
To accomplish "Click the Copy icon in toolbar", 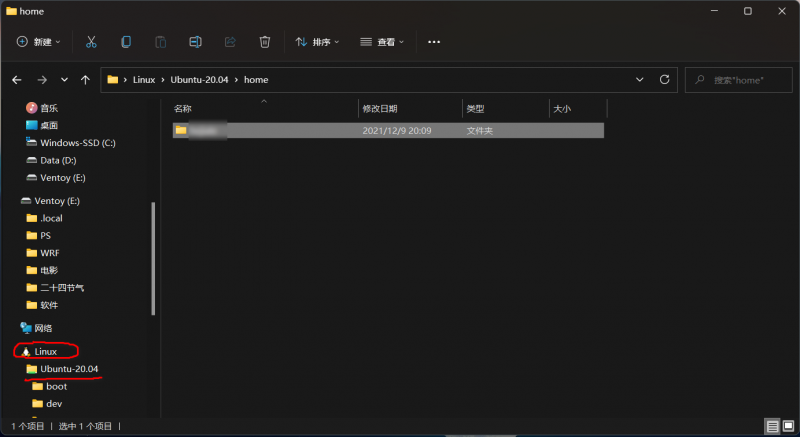I will (x=126, y=42).
